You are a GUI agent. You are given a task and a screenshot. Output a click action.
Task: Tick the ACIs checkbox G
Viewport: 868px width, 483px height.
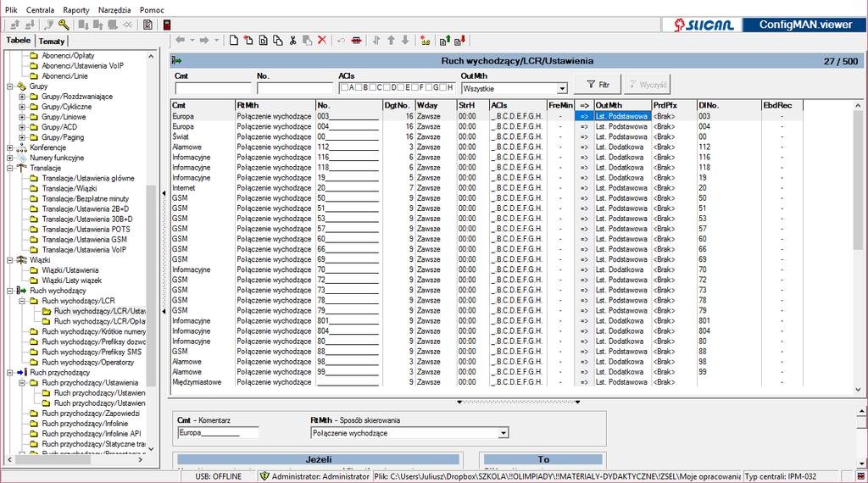pyautogui.click(x=429, y=87)
